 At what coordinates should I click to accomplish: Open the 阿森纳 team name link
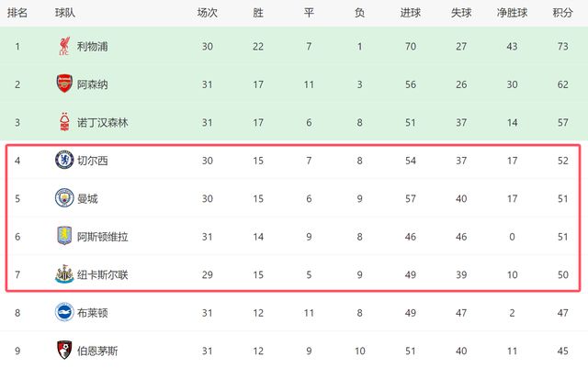coord(94,84)
